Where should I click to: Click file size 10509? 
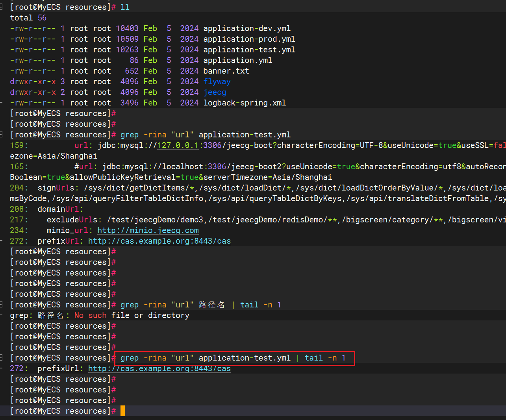tap(127, 39)
